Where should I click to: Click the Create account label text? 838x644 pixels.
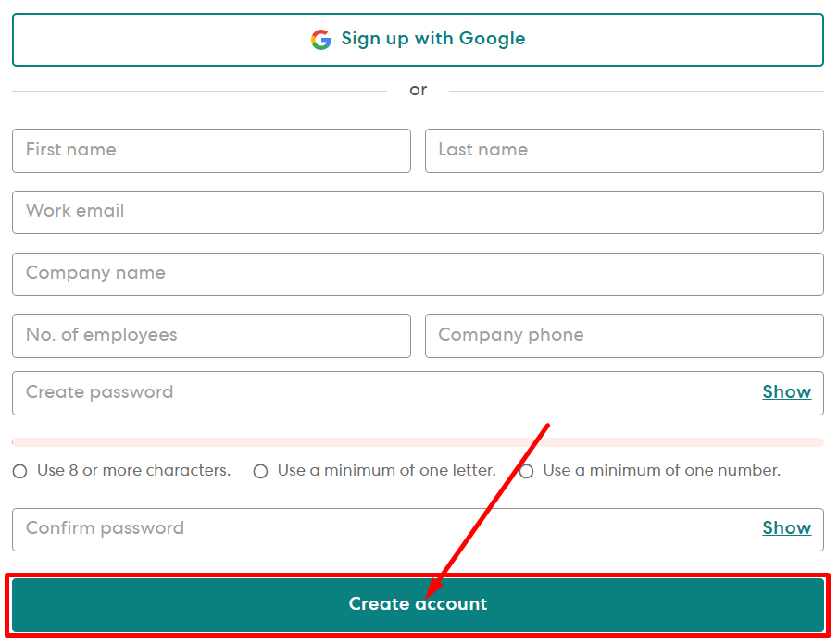pyautogui.click(x=418, y=603)
